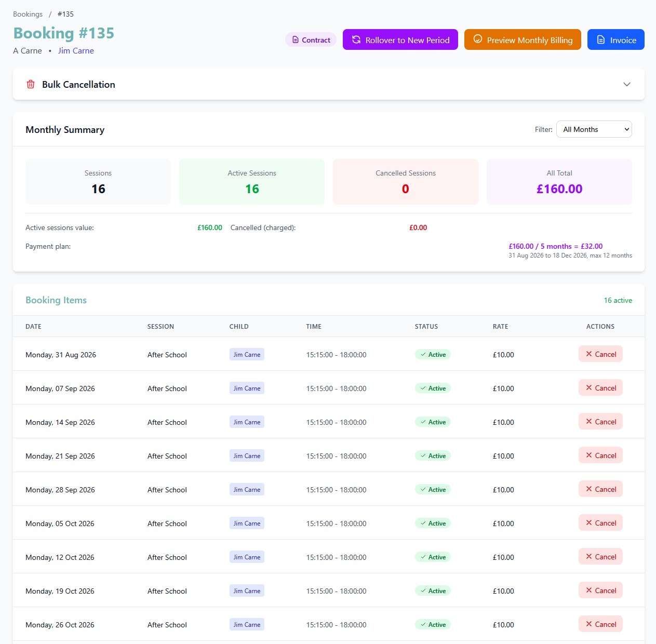Click 'Monday, 19 Oct 2026' date cell

(60, 591)
